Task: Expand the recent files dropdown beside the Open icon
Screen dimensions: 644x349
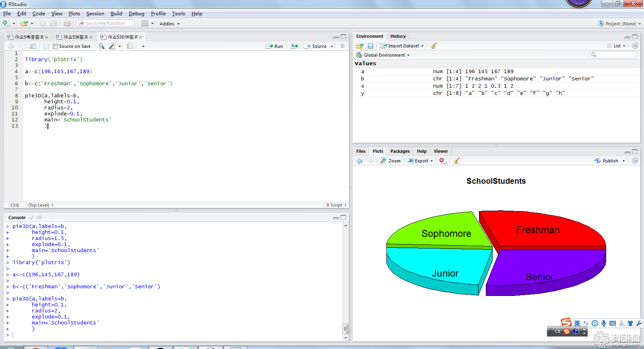Action: pyautogui.click(x=32, y=23)
